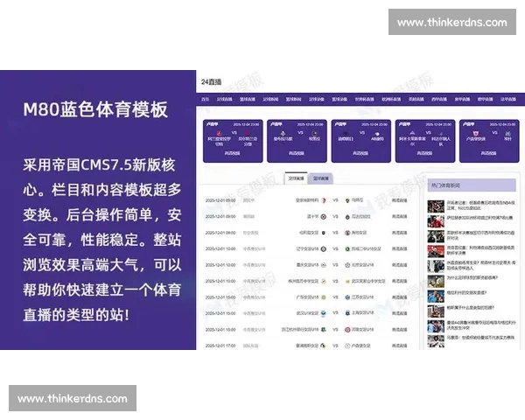
Task: Open the first hot news headline mentioning NBA
Action: [x=480, y=206]
